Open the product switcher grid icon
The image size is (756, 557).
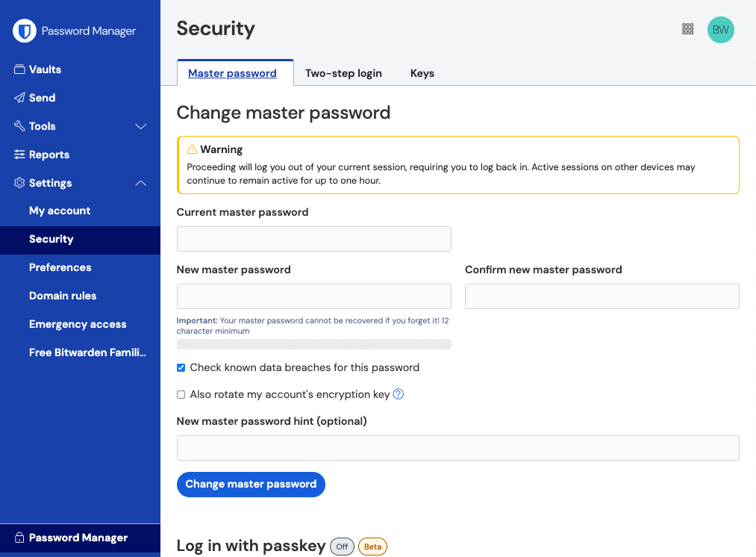tap(687, 28)
